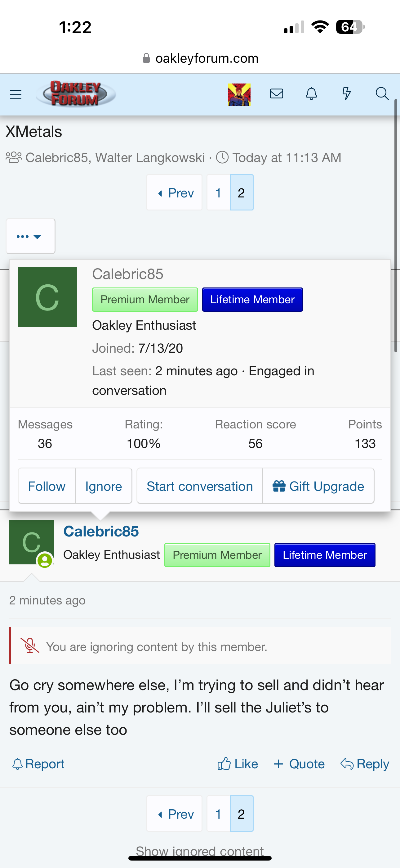
Task: Show ignored content on this page
Action: (200, 851)
